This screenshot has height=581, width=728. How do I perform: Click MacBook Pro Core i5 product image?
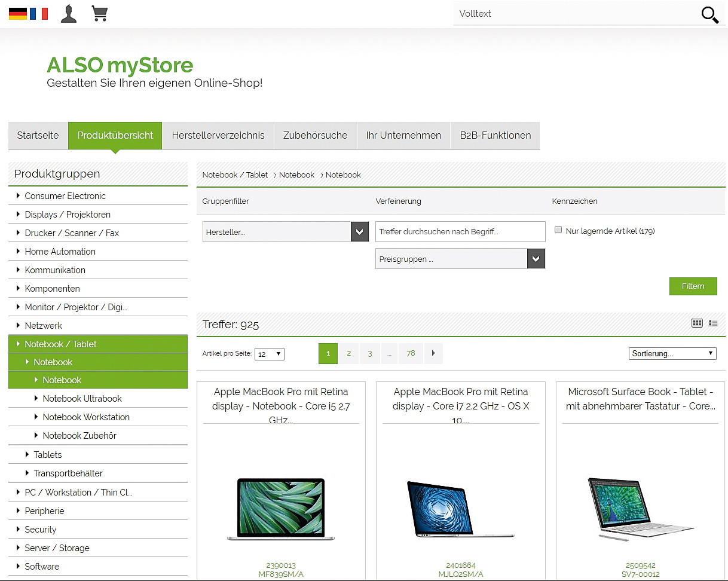tap(281, 509)
